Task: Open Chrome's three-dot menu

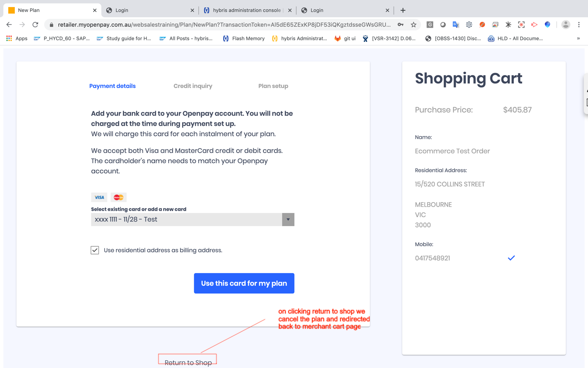Action: [579, 25]
